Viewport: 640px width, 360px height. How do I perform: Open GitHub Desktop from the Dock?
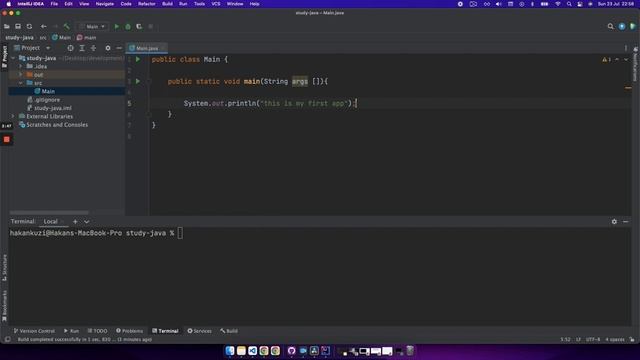pyautogui.click(x=291, y=351)
